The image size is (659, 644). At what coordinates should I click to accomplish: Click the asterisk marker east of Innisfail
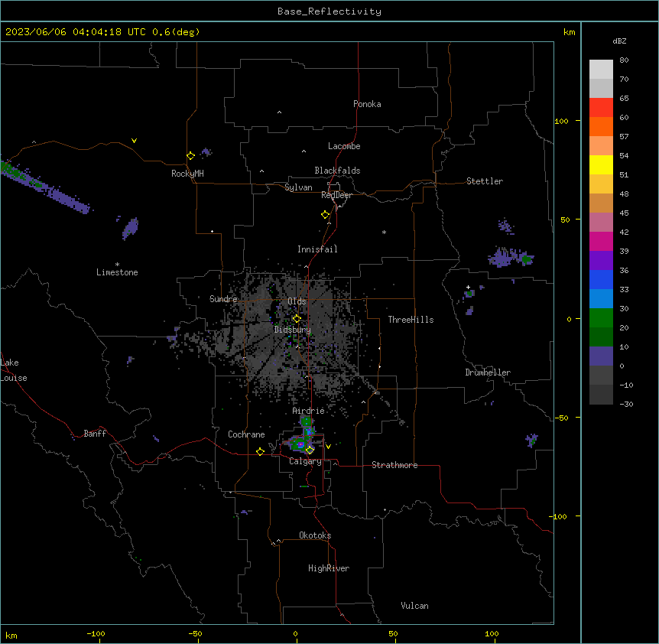[384, 232]
